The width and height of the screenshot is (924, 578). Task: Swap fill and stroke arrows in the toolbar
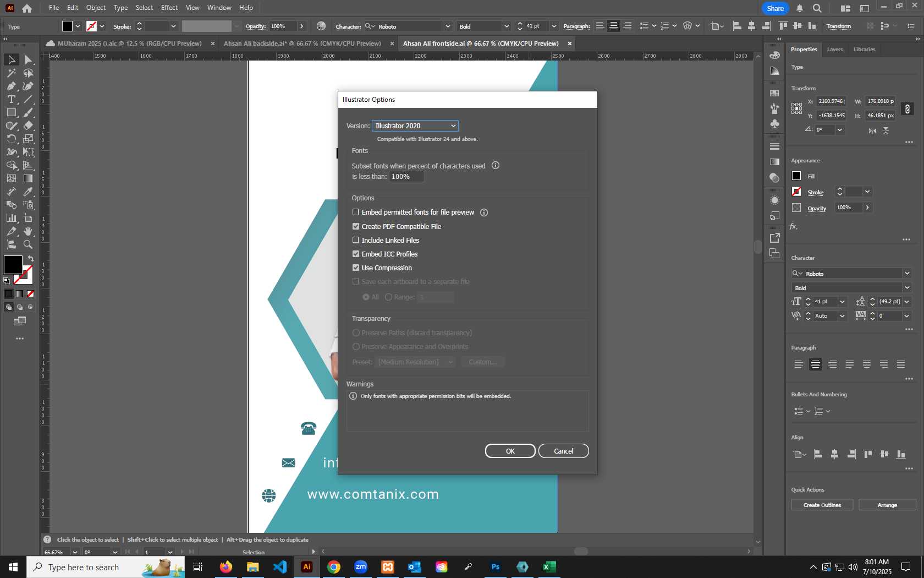pos(31,259)
